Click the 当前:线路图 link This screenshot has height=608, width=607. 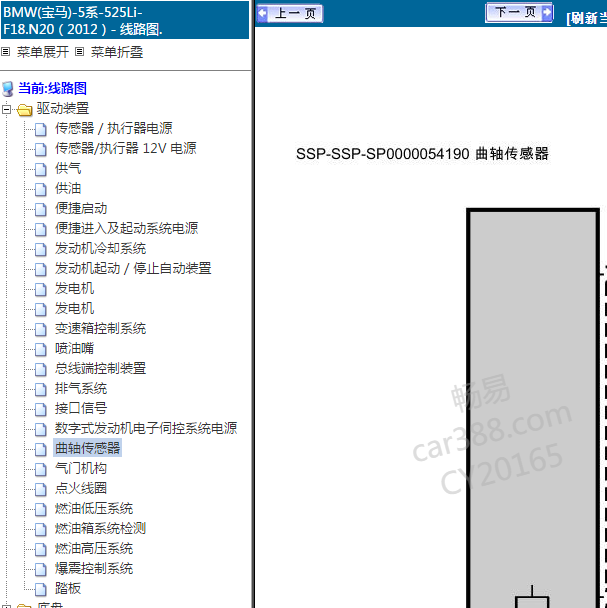tap(52, 88)
